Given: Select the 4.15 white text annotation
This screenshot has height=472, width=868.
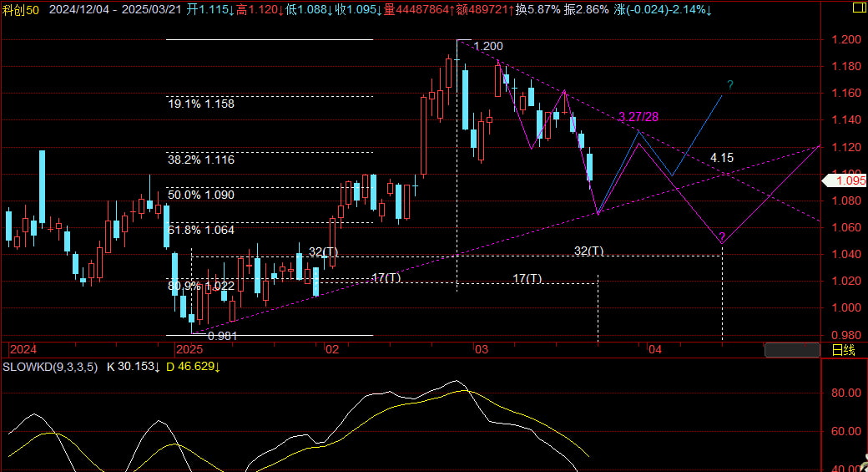Looking at the screenshot, I should coord(722,158).
